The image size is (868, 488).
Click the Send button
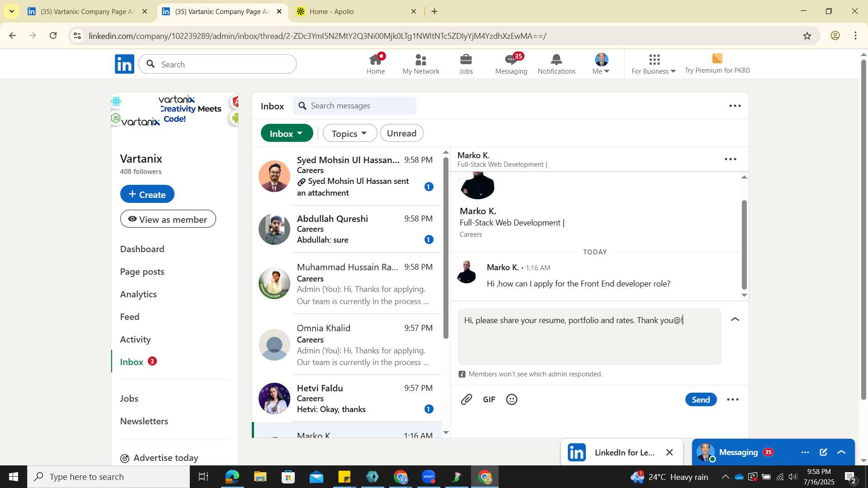701,399
